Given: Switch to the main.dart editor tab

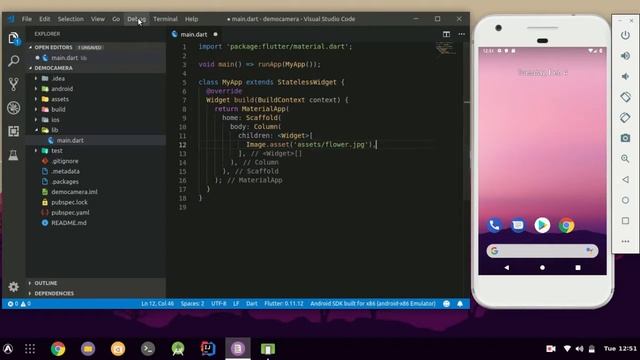Looking at the screenshot, I should (x=194, y=35).
